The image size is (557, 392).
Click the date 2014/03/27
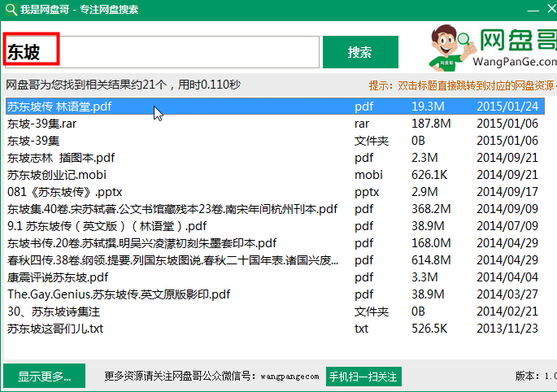click(507, 294)
